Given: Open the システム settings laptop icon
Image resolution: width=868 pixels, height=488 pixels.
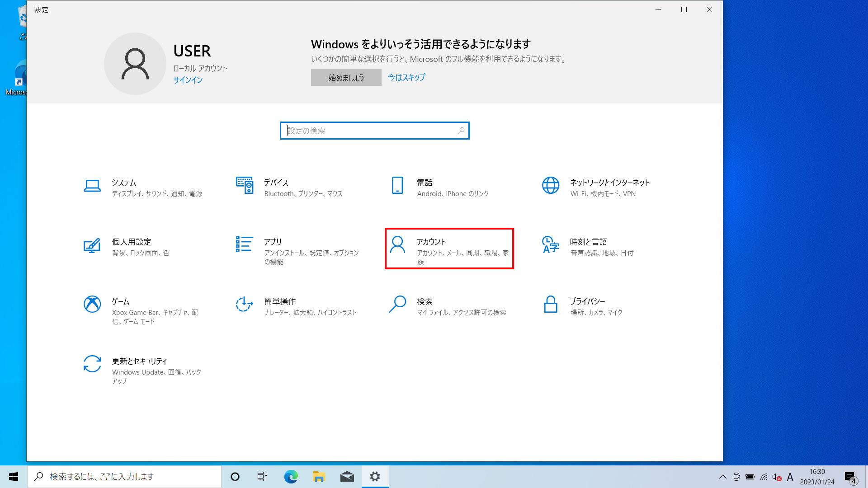Looking at the screenshot, I should [x=92, y=186].
